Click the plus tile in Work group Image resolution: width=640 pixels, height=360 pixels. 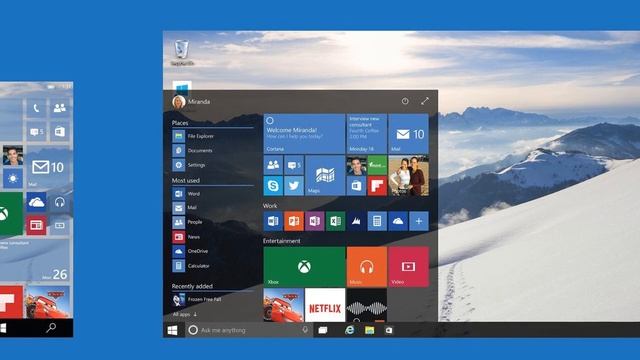coord(419,221)
